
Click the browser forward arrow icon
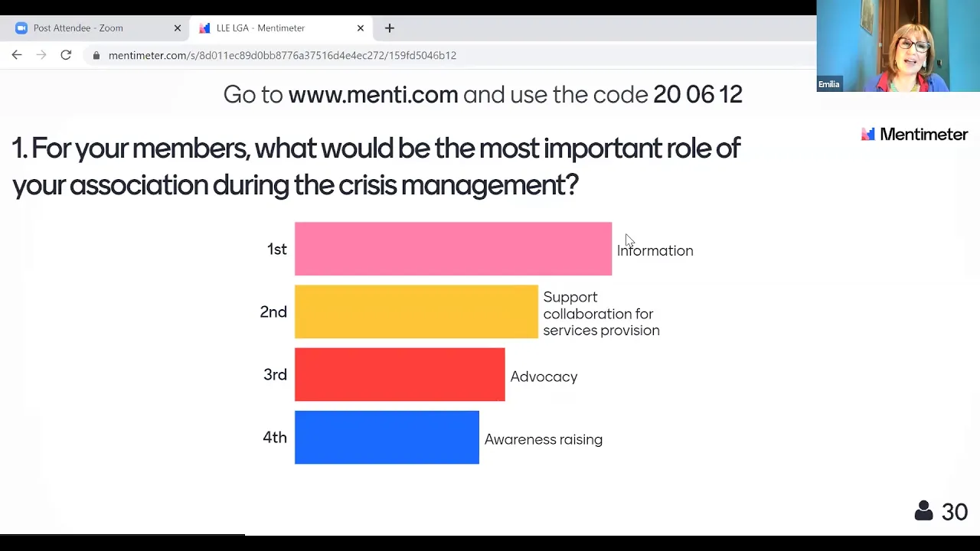41,55
